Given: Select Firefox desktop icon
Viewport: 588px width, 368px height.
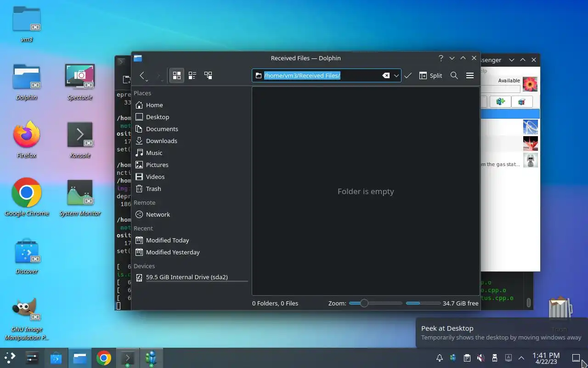Looking at the screenshot, I should point(27,140).
